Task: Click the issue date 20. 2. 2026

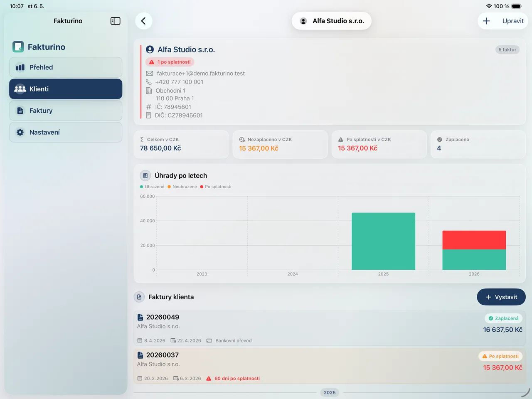Action: point(156,379)
